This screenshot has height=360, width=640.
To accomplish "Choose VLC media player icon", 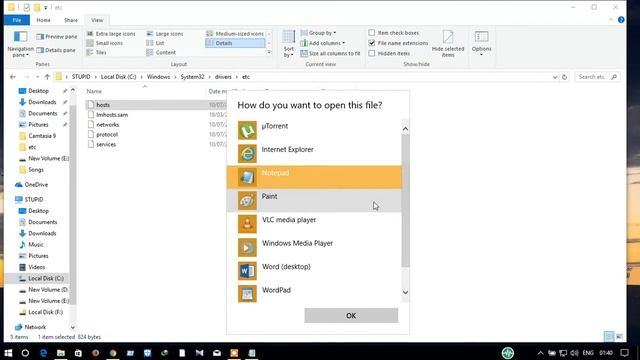I will 247,224.
